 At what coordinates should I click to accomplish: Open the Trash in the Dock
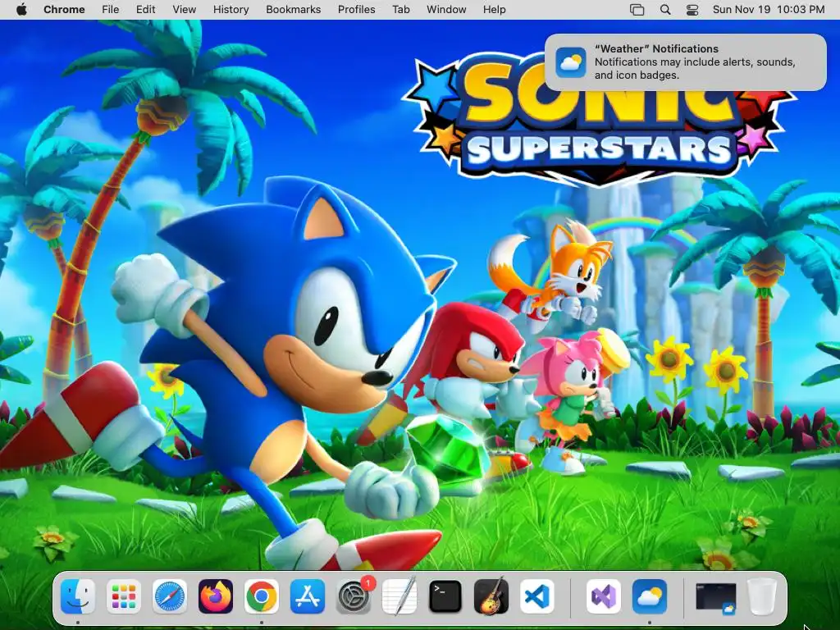(762, 596)
